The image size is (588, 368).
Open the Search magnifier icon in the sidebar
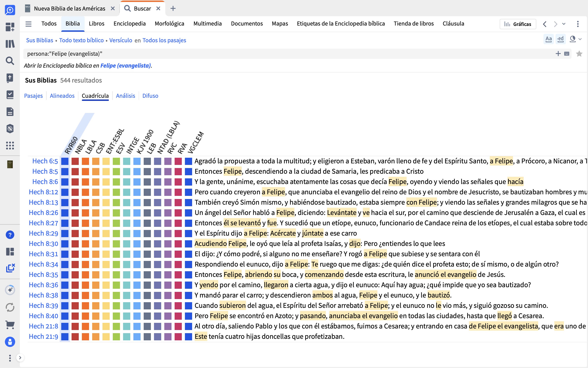pyautogui.click(x=10, y=61)
